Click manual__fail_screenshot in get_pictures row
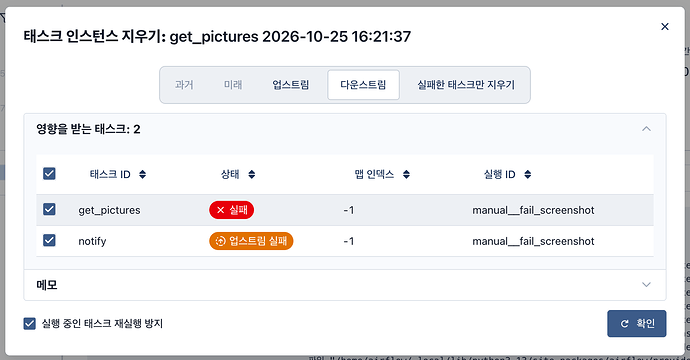The width and height of the screenshot is (690, 360). point(533,210)
